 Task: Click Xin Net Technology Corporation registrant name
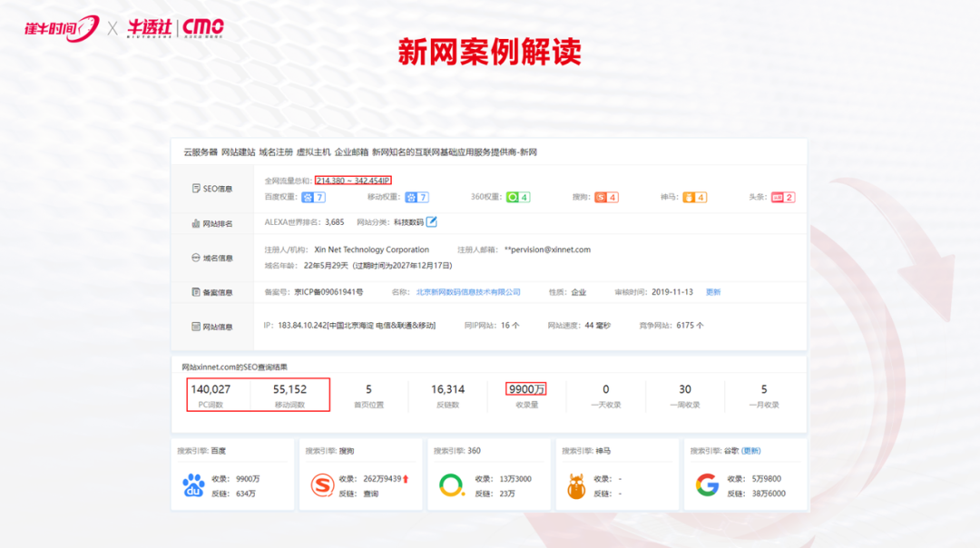pyautogui.click(x=372, y=250)
